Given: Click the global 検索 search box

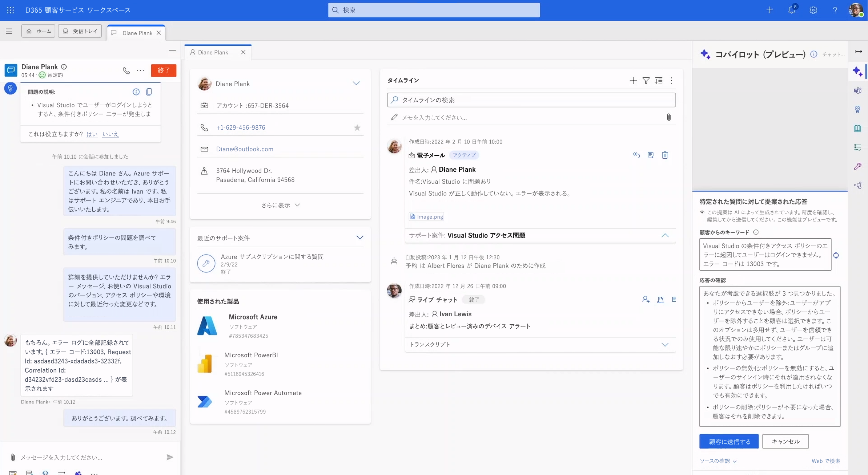Looking at the screenshot, I should click(x=434, y=10).
